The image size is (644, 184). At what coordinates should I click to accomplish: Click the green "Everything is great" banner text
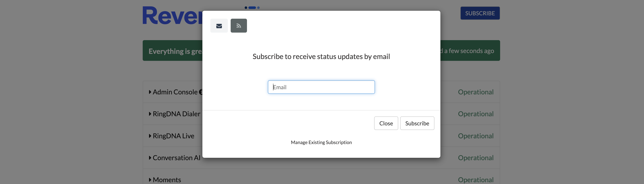click(x=175, y=51)
